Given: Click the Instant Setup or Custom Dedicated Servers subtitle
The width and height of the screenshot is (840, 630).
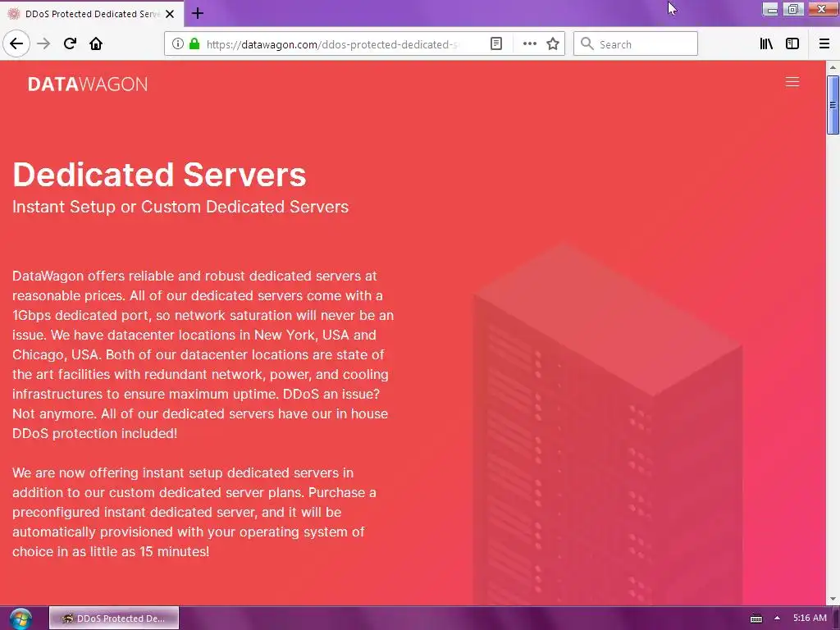Looking at the screenshot, I should (x=180, y=207).
